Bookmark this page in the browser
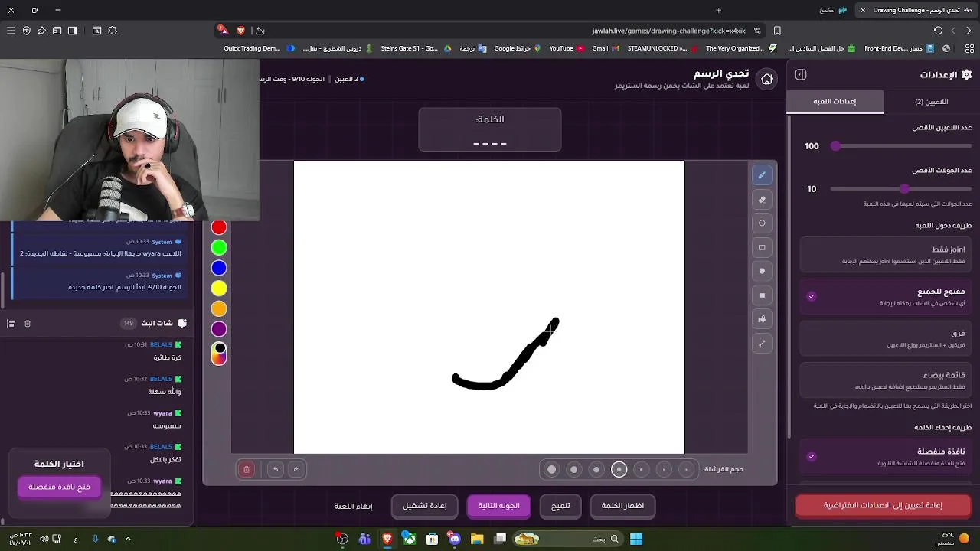This screenshot has height=551, width=980. point(777,31)
